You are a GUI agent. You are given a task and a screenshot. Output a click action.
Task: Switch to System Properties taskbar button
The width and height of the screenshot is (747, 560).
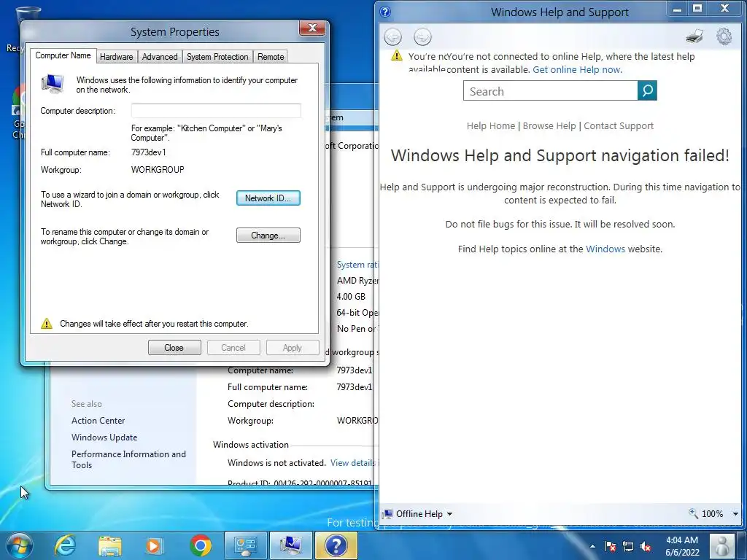(290, 545)
